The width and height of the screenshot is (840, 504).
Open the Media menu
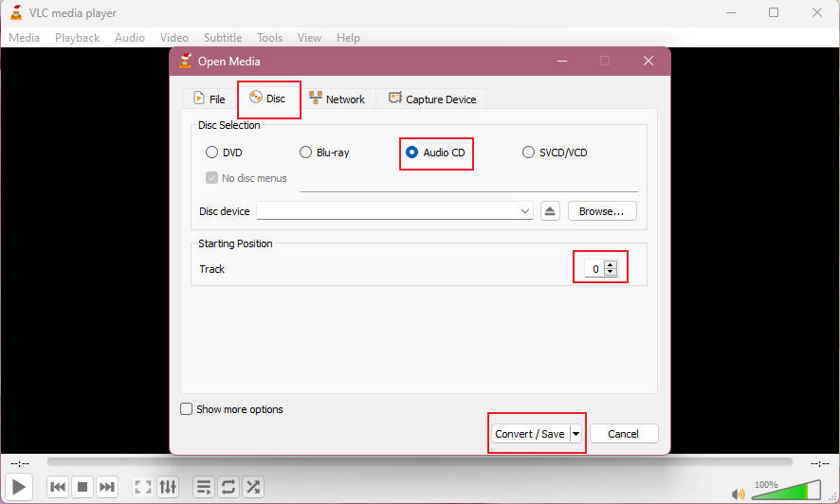point(24,38)
